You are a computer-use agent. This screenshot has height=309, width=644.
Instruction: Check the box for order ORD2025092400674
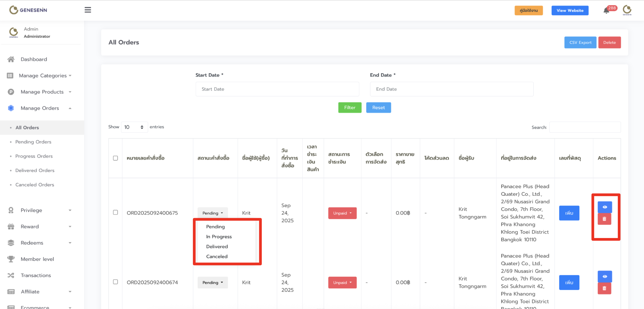115,282
